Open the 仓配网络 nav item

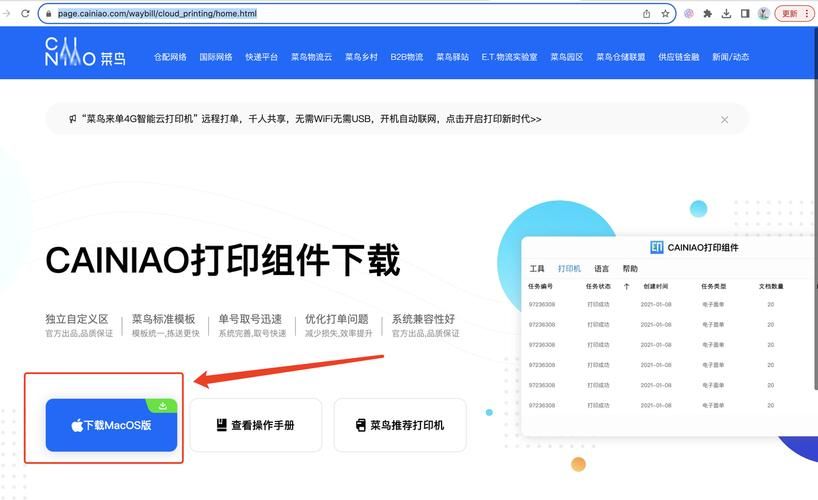[x=170, y=57]
